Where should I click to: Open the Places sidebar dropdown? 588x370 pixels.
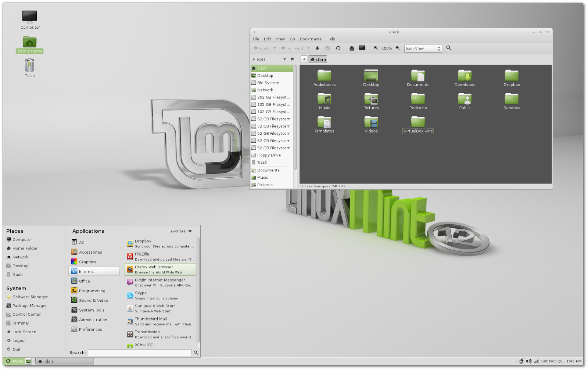(x=284, y=59)
